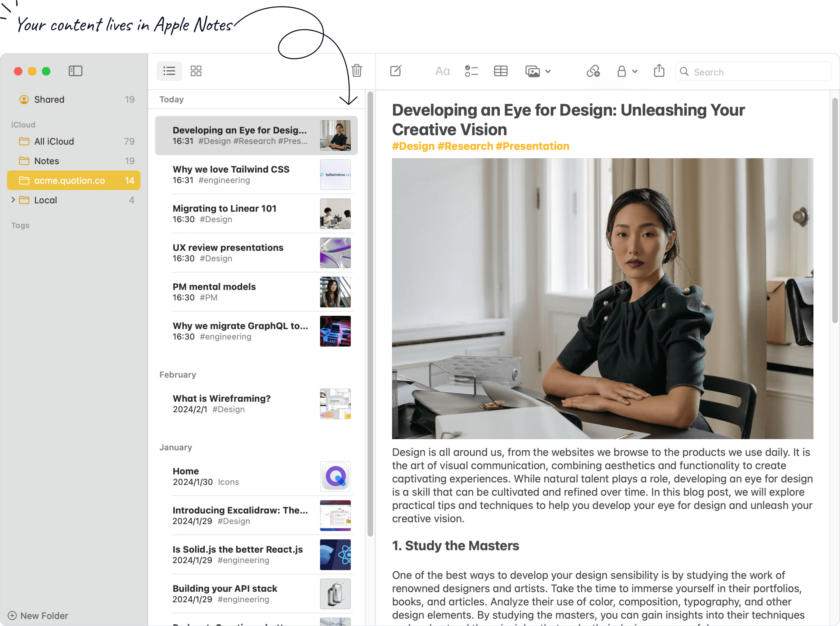This screenshot has height=626, width=840.
Task: Lock the current note with the padlock
Action: (x=622, y=71)
